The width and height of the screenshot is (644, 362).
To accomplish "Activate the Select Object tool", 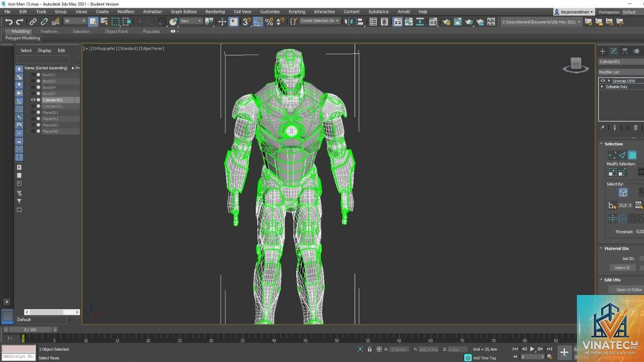I will pyautogui.click(x=93, y=21).
